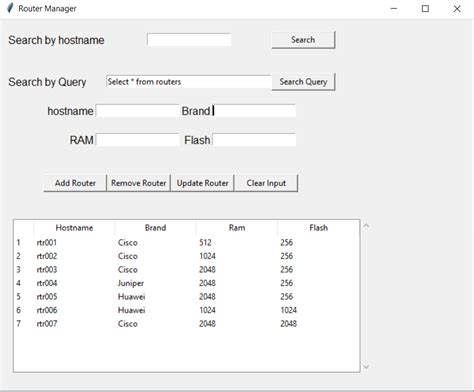Click the Add Router button
Screen dimensions: 474x392
(x=75, y=183)
